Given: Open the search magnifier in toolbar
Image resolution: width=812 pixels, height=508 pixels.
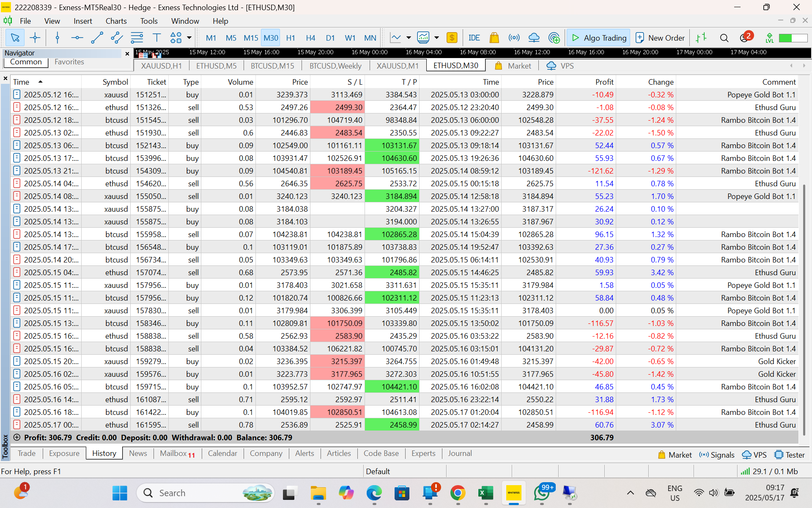Looking at the screenshot, I should [x=724, y=38].
